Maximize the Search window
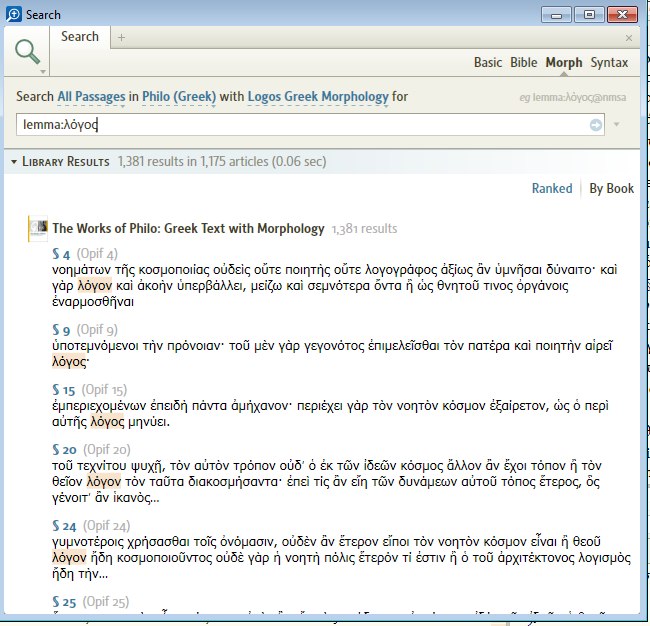The height and width of the screenshot is (626, 650). coord(589,15)
